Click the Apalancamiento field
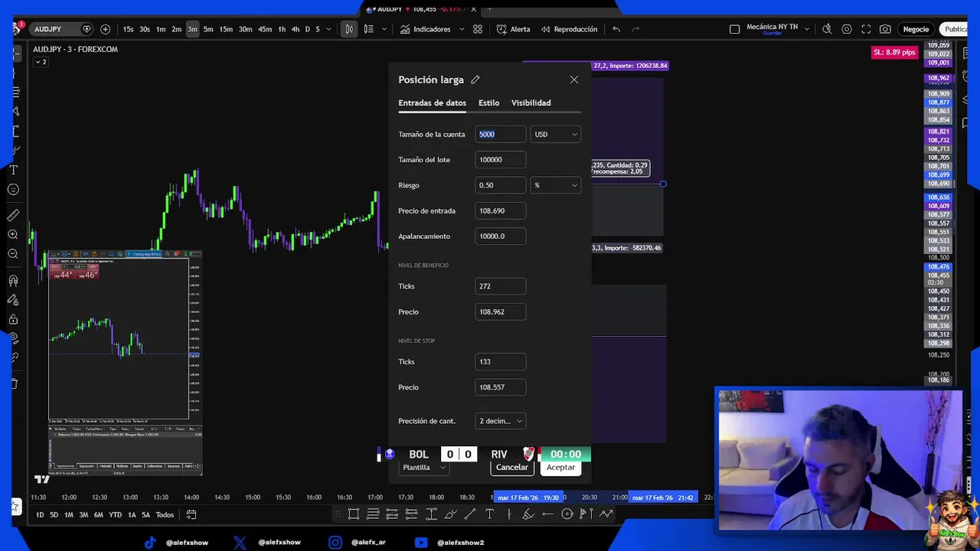 [501, 236]
